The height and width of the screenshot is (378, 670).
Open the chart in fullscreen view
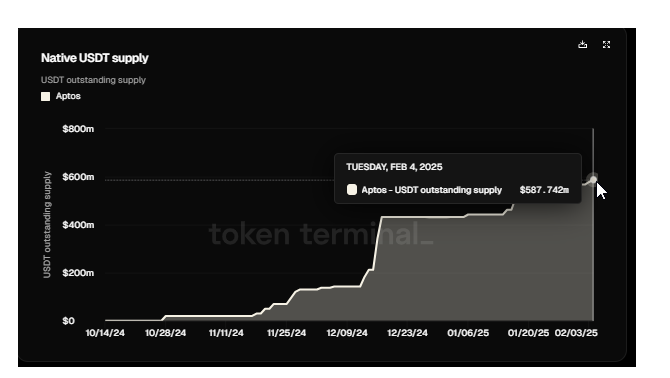coord(606,44)
